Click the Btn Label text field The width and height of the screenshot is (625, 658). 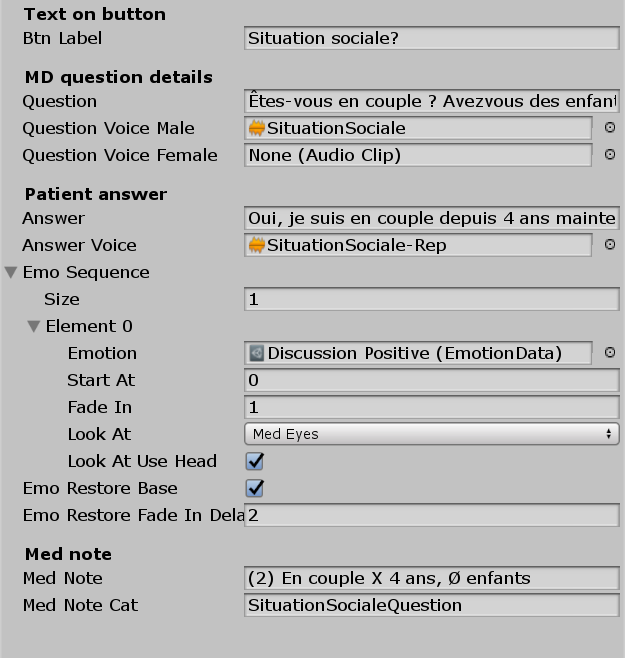tap(431, 38)
